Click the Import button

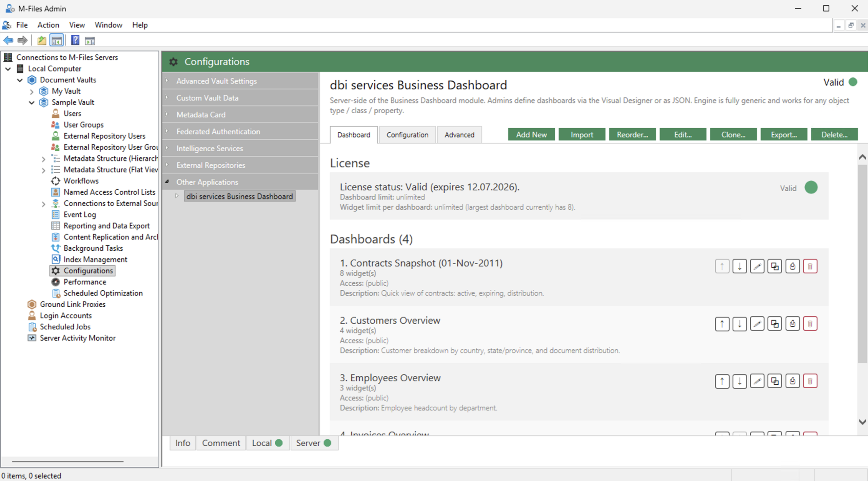pos(582,134)
